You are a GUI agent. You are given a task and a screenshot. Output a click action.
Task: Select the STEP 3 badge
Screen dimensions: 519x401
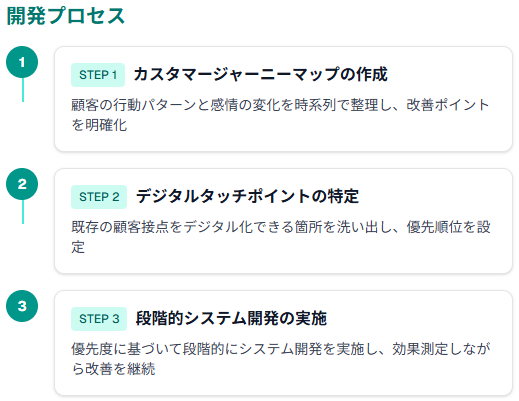[99, 319]
